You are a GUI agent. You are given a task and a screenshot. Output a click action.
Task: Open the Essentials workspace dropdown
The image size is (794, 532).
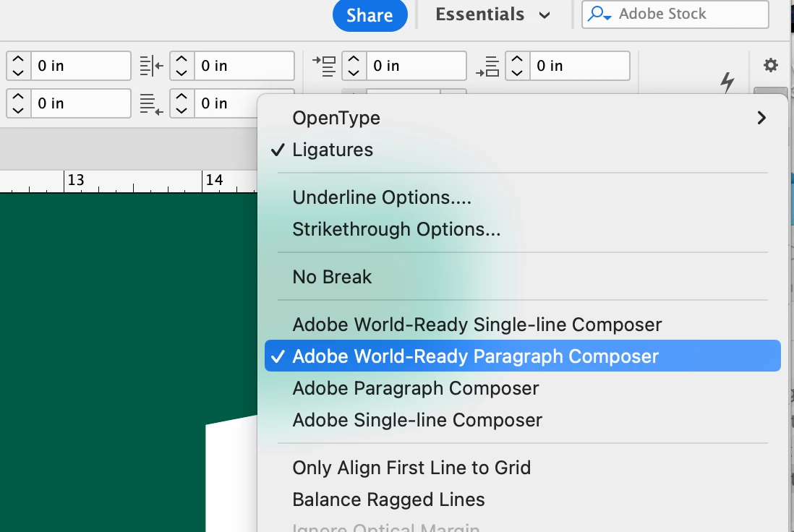(492, 14)
